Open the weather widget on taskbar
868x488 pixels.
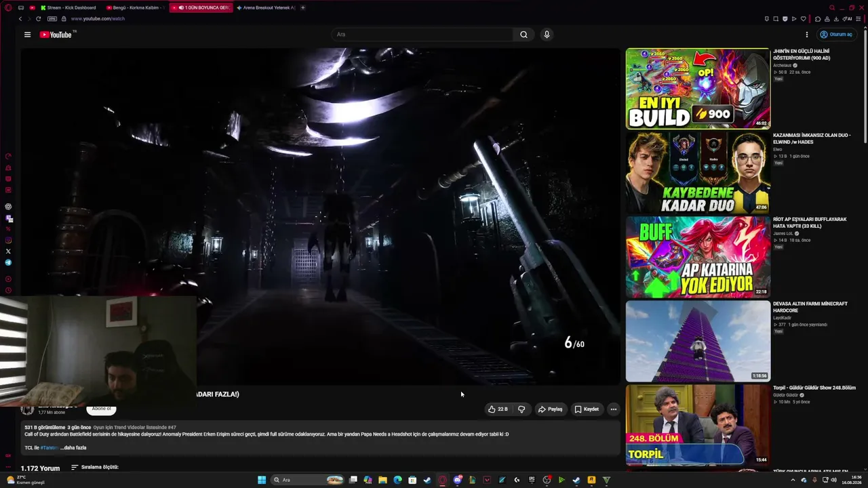(26, 480)
